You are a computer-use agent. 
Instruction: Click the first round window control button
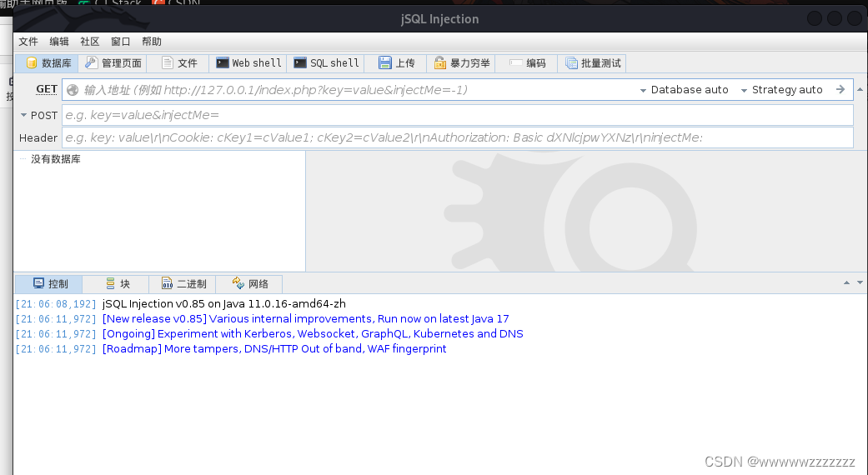tap(815, 18)
